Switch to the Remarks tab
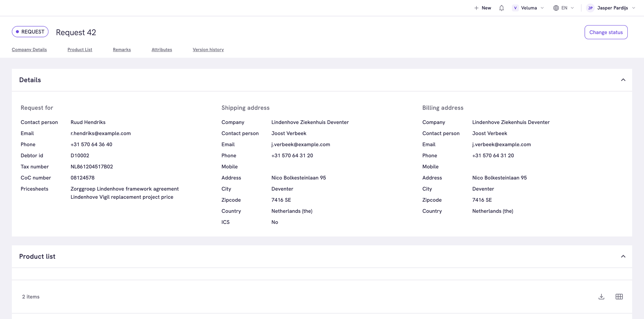 [122, 50]
